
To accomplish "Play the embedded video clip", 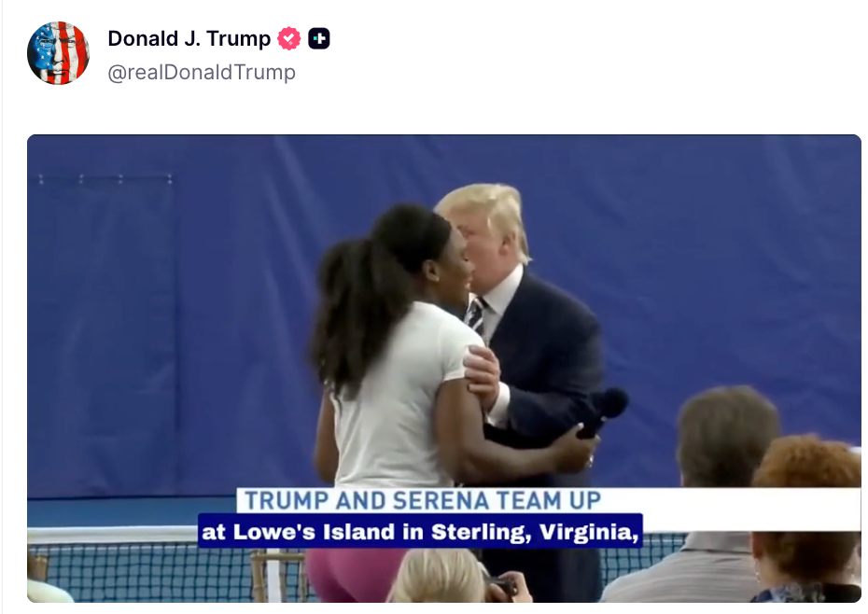I will [444, 369].
